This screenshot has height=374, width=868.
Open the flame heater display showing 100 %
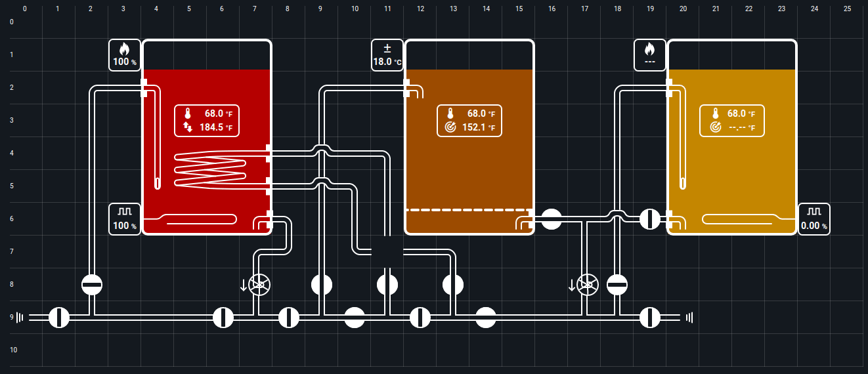click(x=125, y=55)
